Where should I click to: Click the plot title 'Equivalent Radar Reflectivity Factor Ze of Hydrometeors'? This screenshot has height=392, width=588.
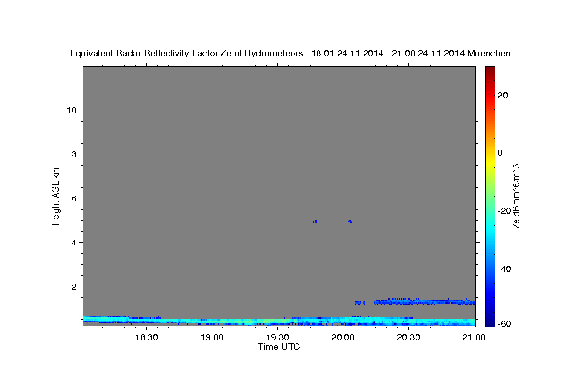tap(187, 53)
